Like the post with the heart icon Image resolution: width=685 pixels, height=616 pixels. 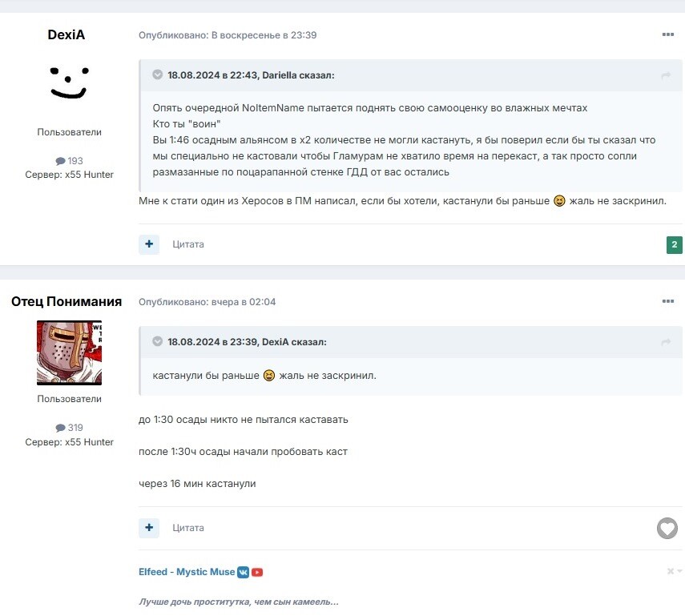click(x=667, y=528)
